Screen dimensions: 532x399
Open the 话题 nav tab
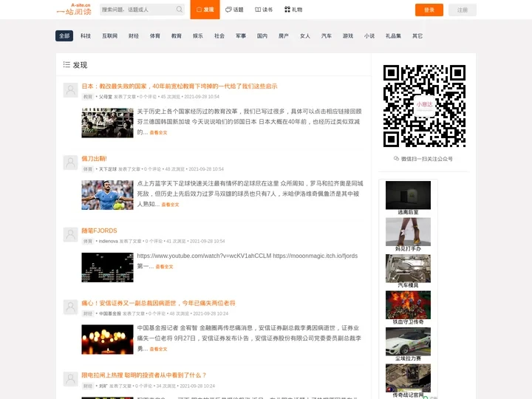pyautogui.click(x=234, y=10)
